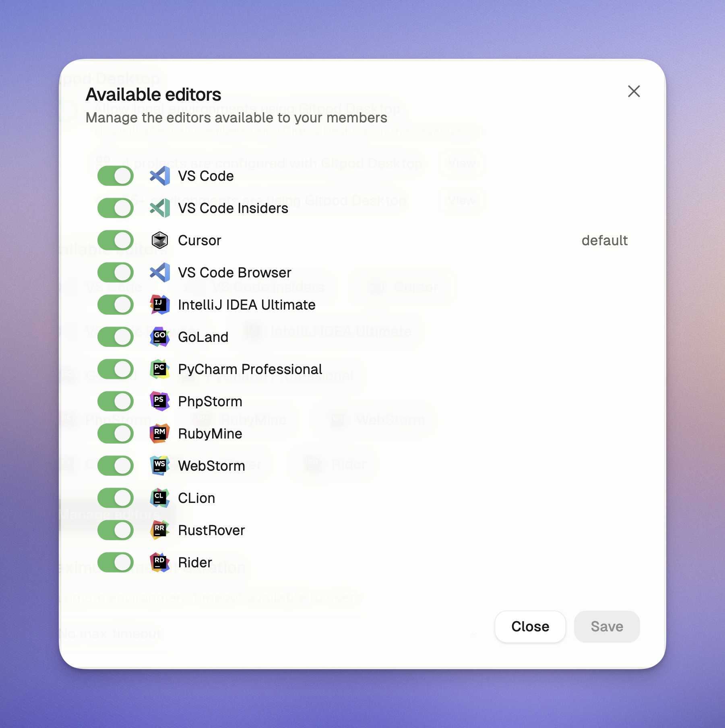
Task: Toggle the GoLand switch
Action: click(x=116, y=337)
